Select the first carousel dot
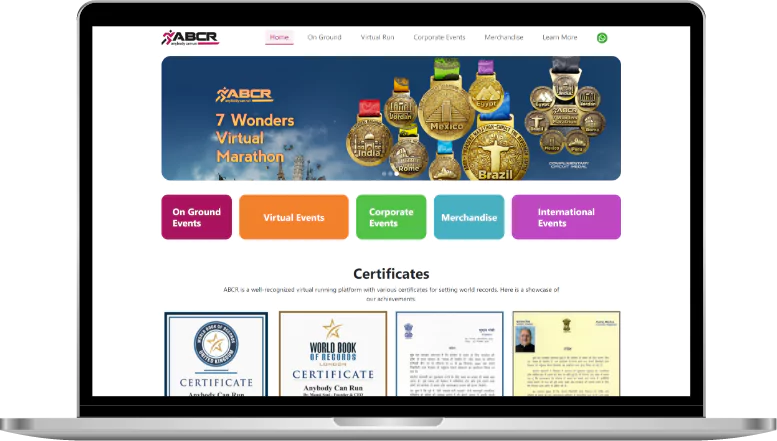777x441 pixels. click(384, 173)
